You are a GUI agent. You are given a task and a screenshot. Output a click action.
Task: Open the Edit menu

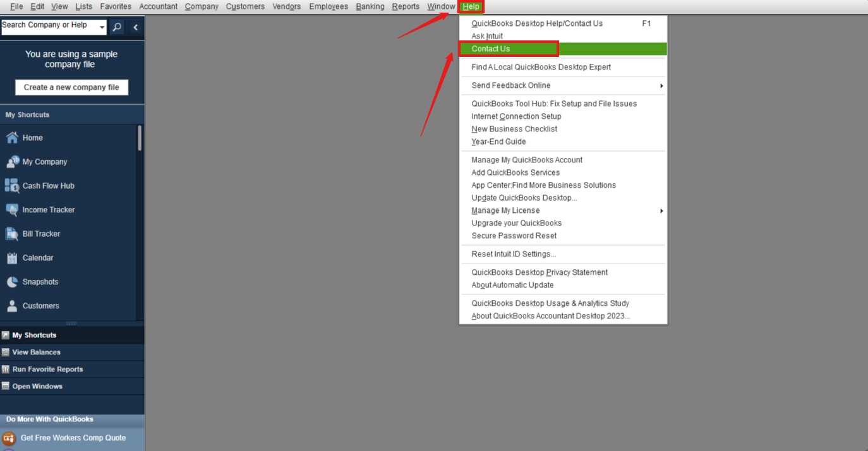click(37, 6)
